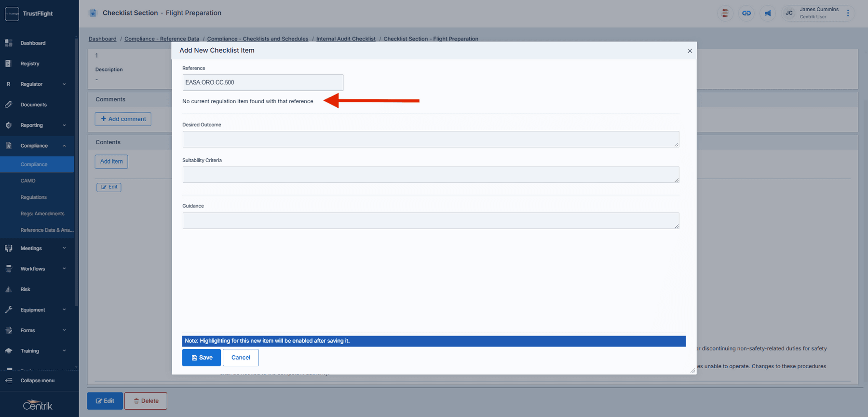Viewport: 868px width, 417px height.
Task: Click the Documents paperclip icon
Action: tap(8, 105)
